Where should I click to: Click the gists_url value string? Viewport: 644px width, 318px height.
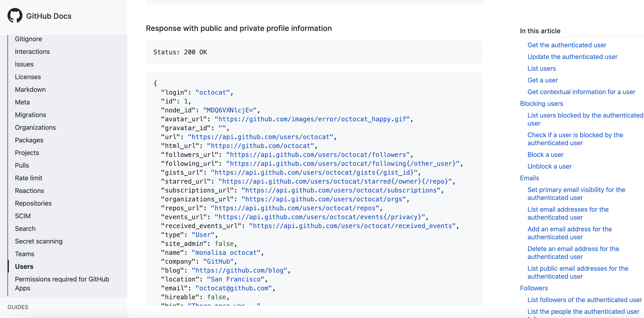pos(314,173)
